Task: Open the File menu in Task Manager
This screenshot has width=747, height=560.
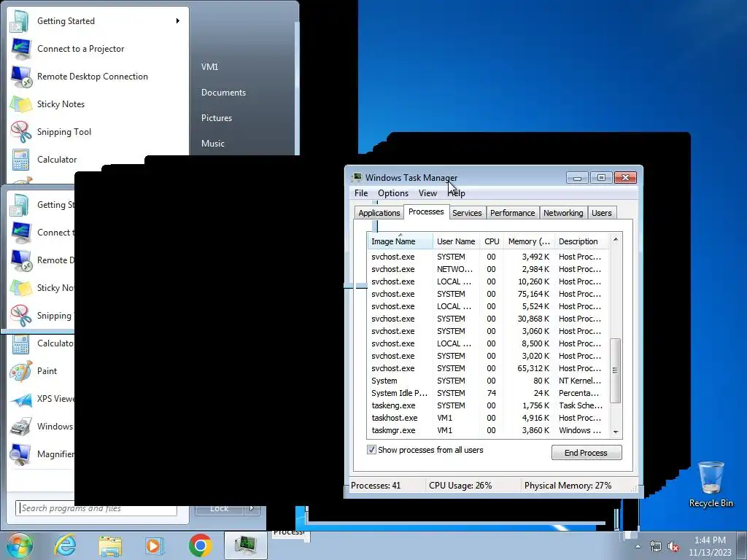Action: 360,192
